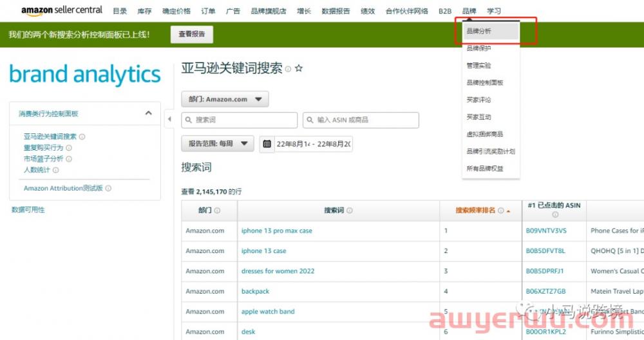The image size is (644, 340).
Task: Open ASIN B00OR1KPL2 link
Action: click(546, 332)
